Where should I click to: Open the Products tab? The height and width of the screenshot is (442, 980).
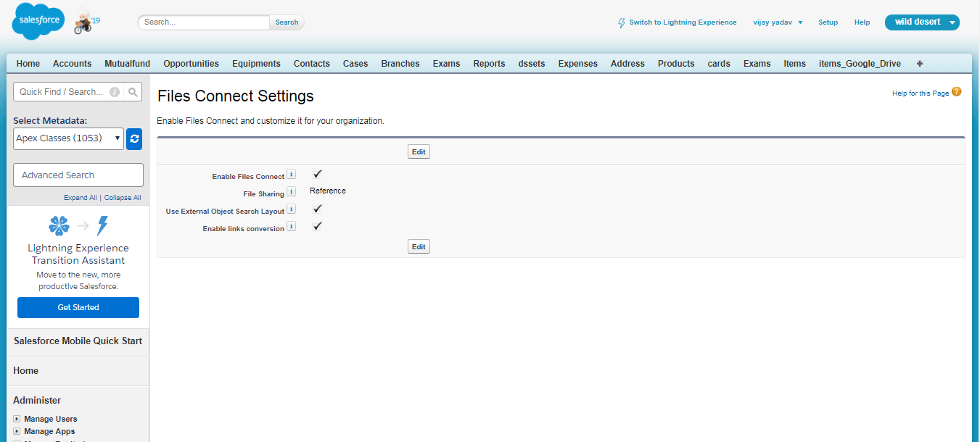[676, 64]
